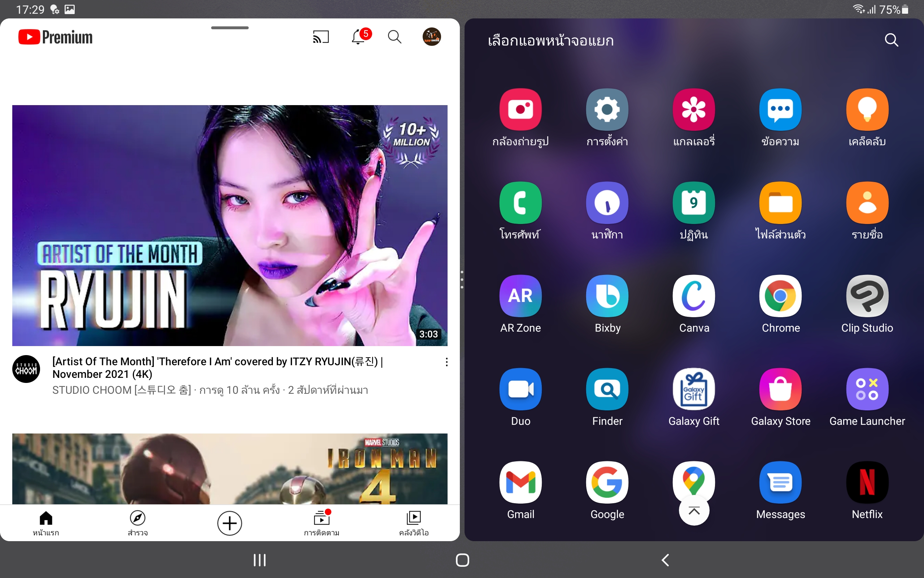The image size is (924, 578).
Task: Go to YouTube Premium logo home
Action: point(55,37)
